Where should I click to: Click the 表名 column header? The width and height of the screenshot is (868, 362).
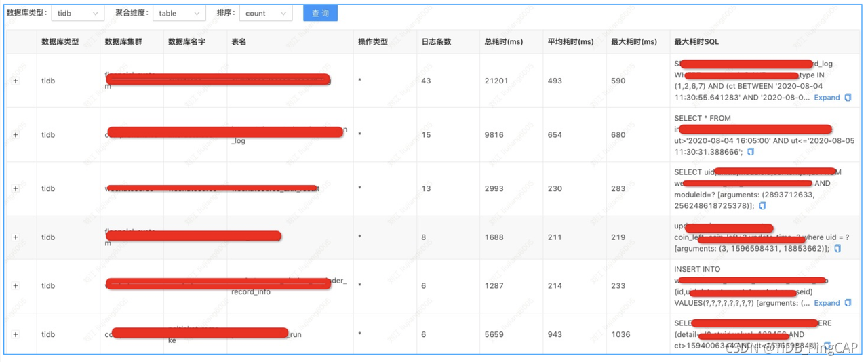pos(239,42)
